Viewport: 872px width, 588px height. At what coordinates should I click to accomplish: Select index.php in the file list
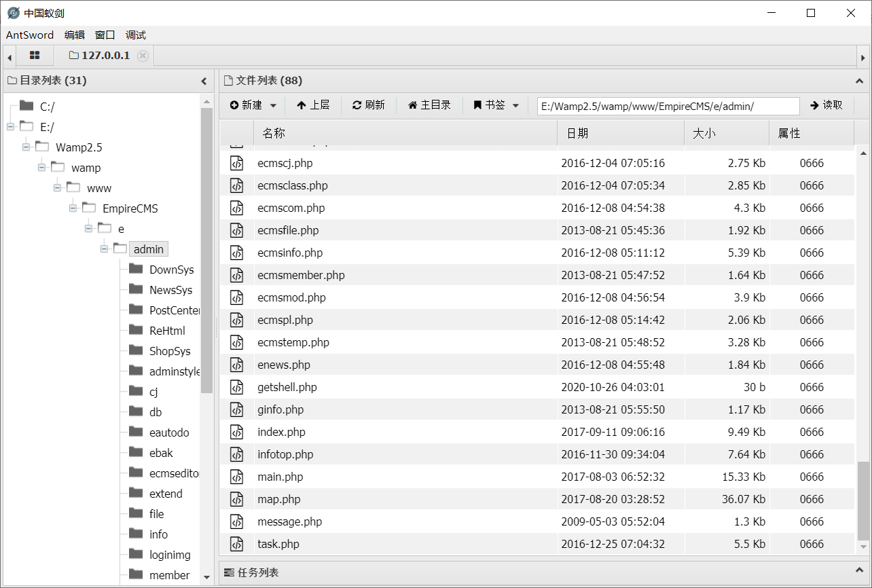(x=282, y=432)
